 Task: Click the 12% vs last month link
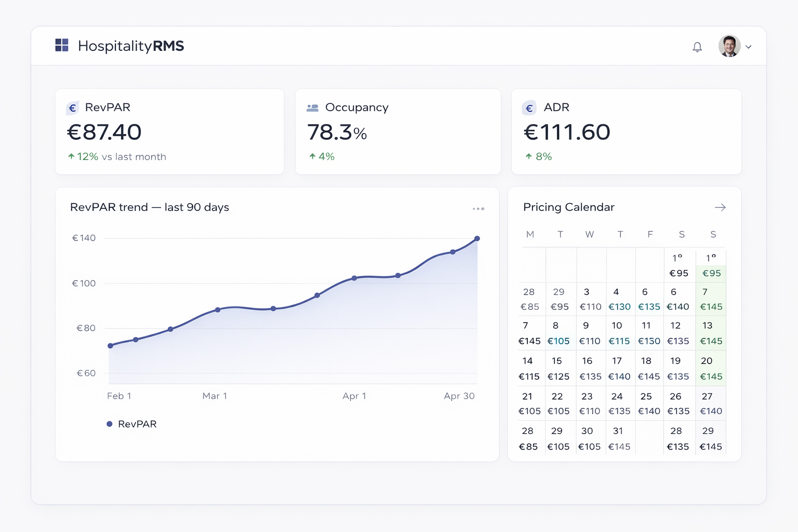[120, 156]
